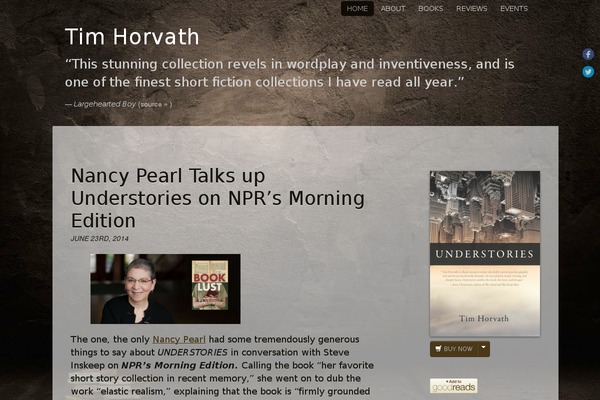This screenshot has width=600, height=400.
Task: Open the Facebook share icon
Action: [588, 54]
